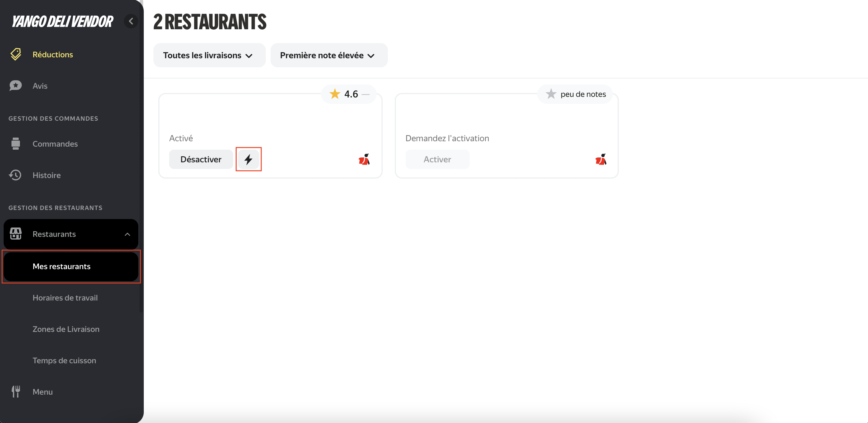
Task: Click the Activer button
Action: coord(437,159)
